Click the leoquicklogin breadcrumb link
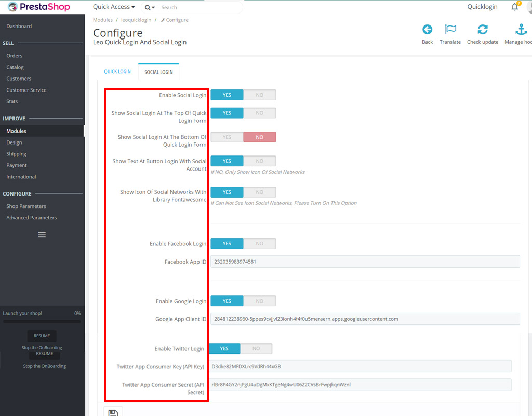Viewport: 532px width, 416px height. coord(136,20)
